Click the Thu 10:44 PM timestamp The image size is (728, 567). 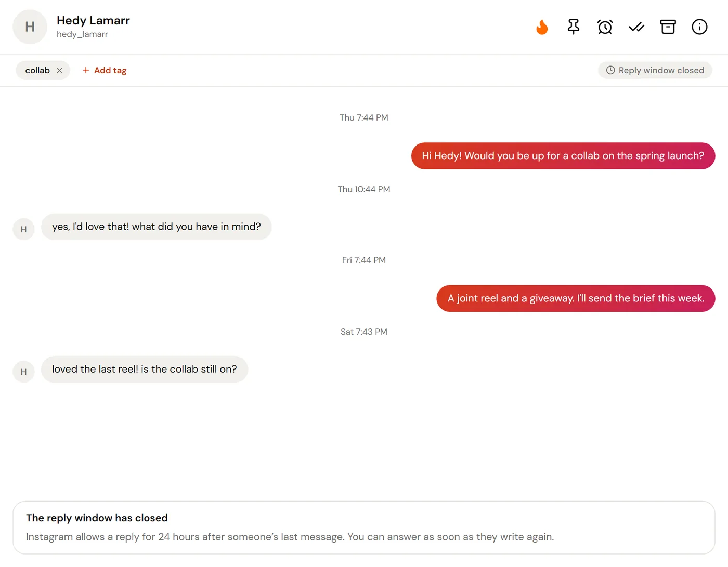[364, 189]
